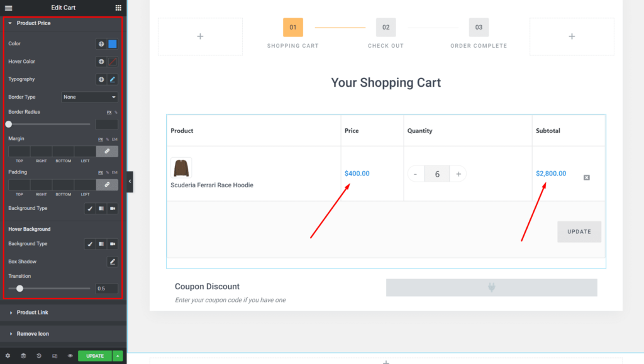Click the cart UPDATE button

tap(579, 231)
